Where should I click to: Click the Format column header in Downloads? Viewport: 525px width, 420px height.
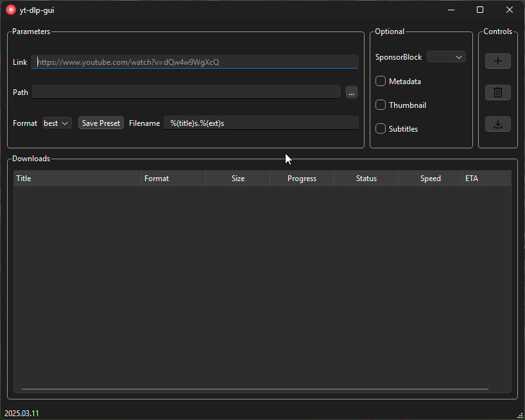[173, 178]
